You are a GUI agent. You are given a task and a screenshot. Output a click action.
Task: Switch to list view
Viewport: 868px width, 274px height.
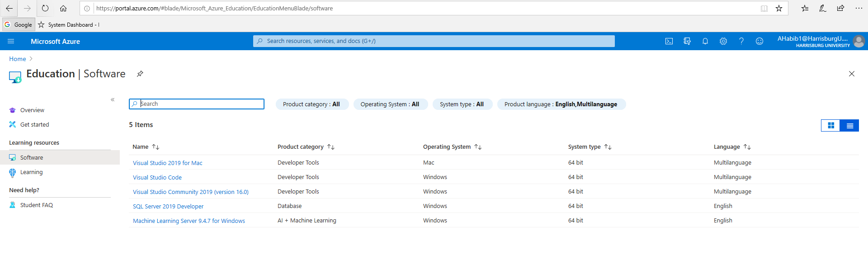pos(849,125)
